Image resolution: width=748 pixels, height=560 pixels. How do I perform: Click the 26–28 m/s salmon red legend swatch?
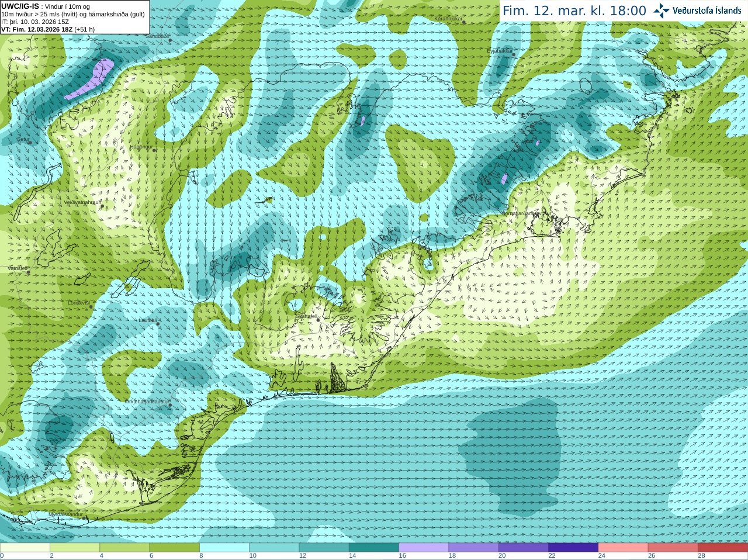(x=673, y=548)
